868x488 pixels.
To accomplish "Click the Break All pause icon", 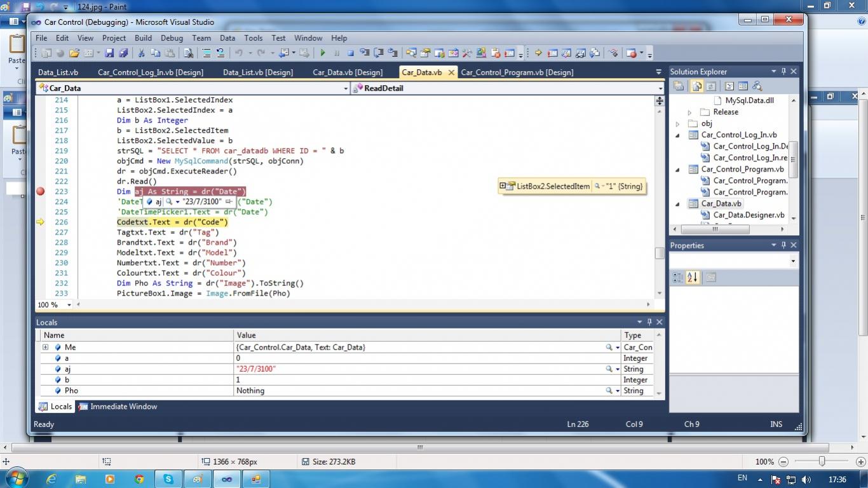I will (337, 53).
